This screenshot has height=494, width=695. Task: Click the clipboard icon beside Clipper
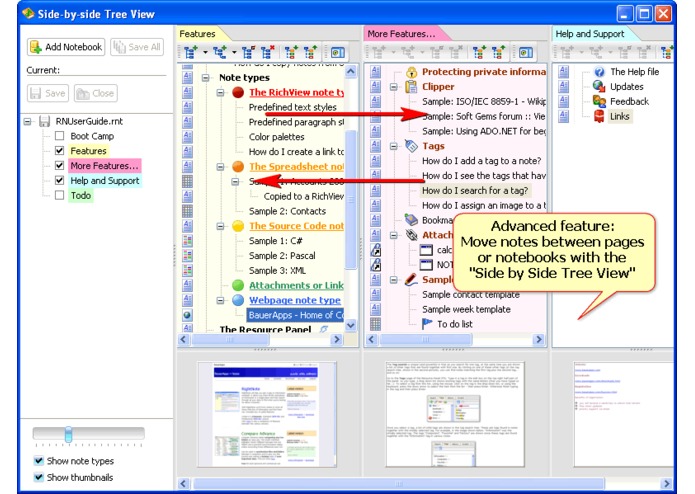[411, 86]
